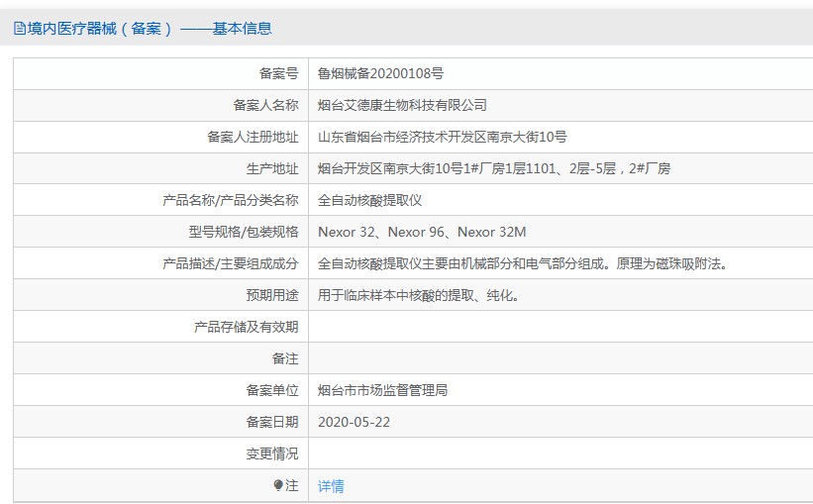Select the value 鲁烟械备20200108号
The image size is (813, 504).
(380, 73)
